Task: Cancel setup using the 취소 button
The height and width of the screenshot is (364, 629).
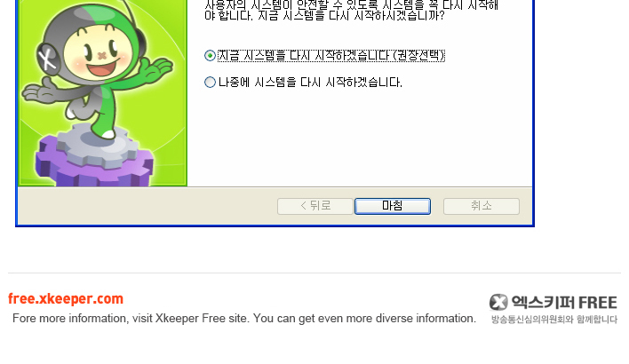Action: click(x=481, y=206)
